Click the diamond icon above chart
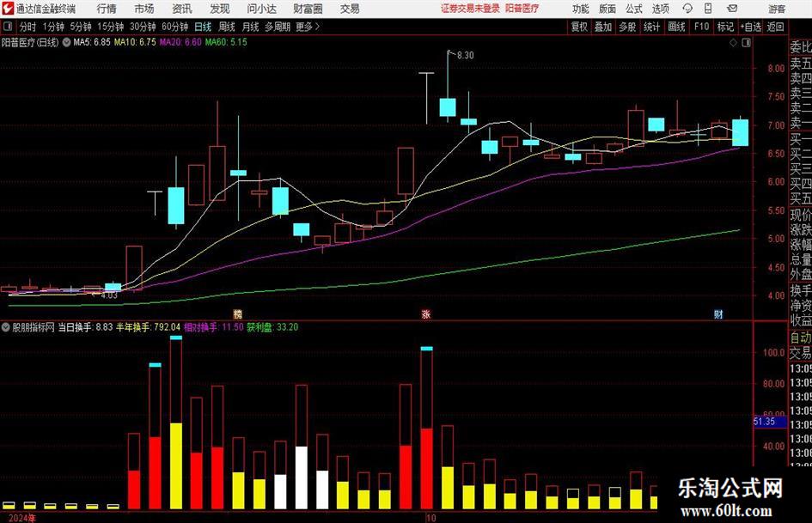Image resolution: width=812 pixels, height=523 pixels. (733, 43)
